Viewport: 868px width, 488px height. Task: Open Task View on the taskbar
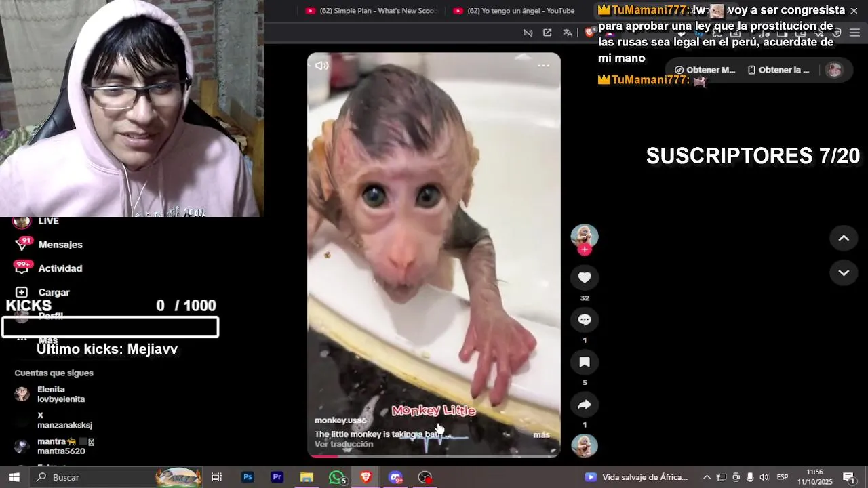pos(217,477)
